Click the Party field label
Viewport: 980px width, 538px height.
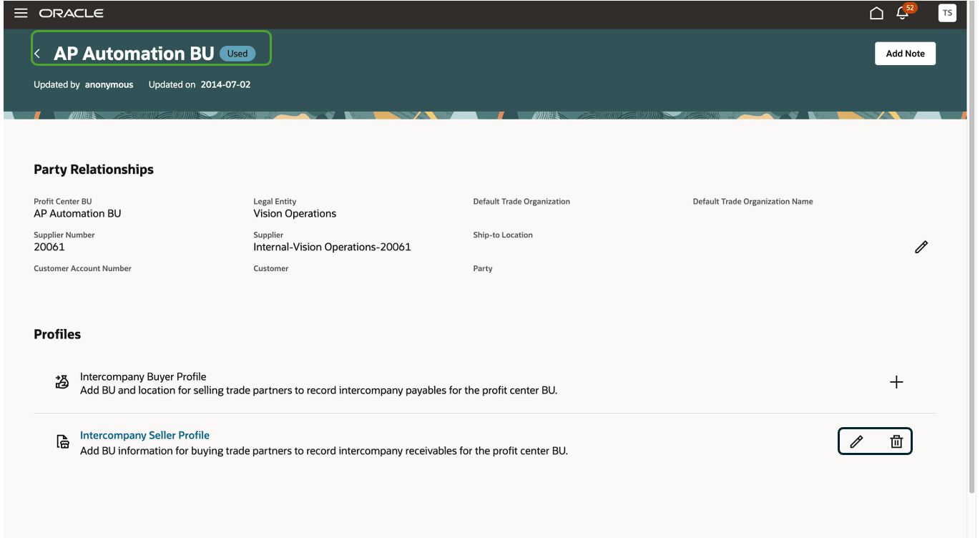483,268
